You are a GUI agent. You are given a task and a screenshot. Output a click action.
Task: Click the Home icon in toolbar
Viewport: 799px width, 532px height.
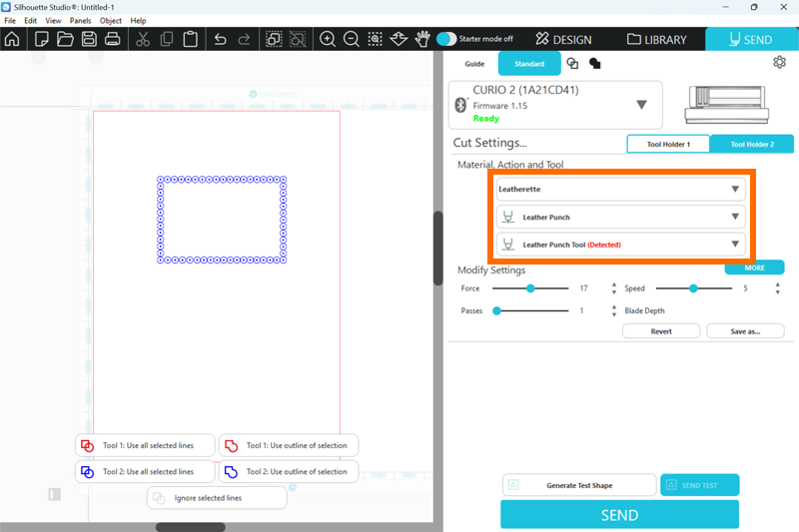click(12, 39)
